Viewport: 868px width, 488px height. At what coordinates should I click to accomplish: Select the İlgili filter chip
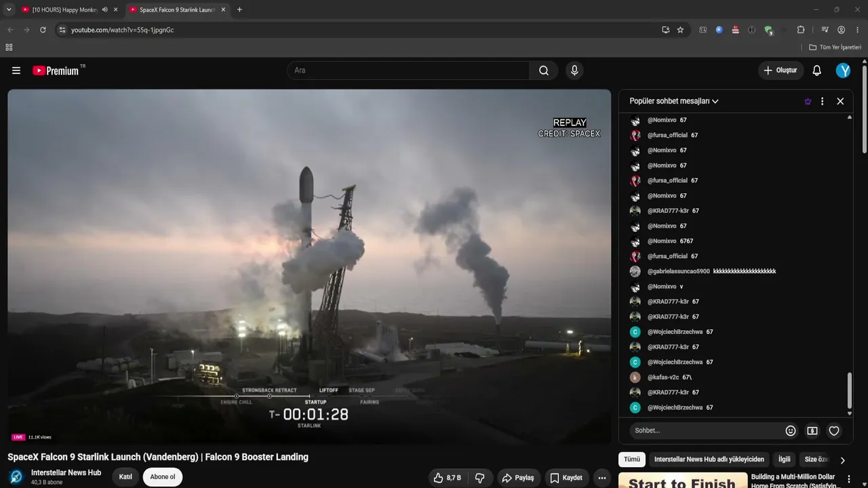click(x=785, y=460)
